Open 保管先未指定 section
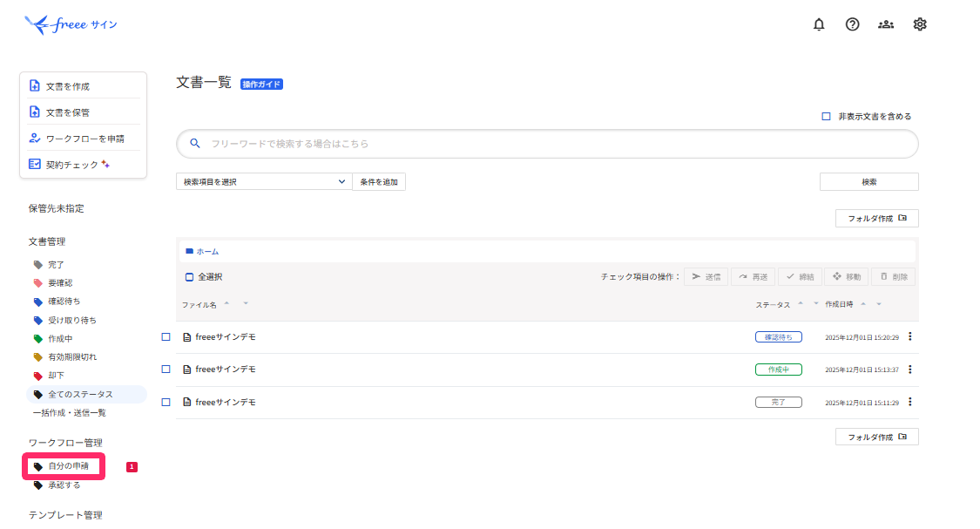980x529 pixels. click(57, 209)
